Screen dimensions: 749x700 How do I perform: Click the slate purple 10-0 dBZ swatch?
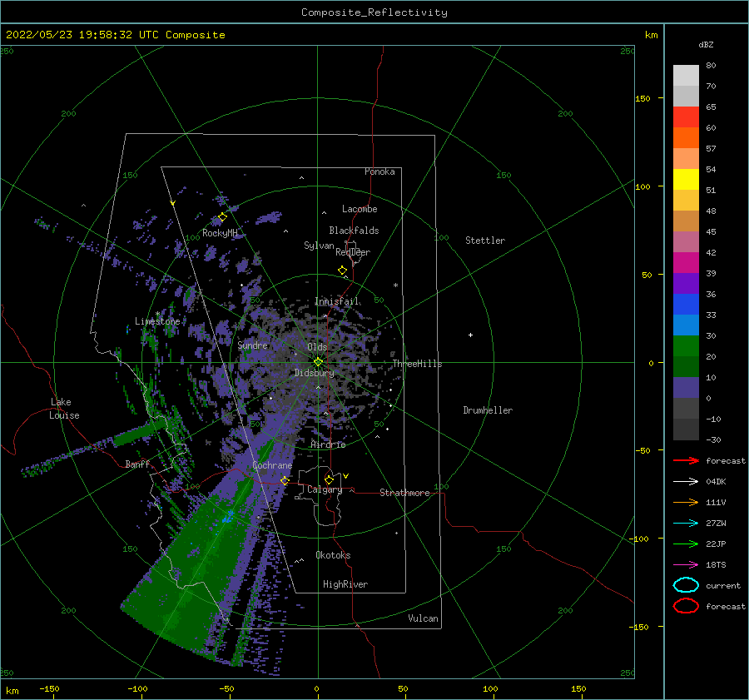point(686,388)
